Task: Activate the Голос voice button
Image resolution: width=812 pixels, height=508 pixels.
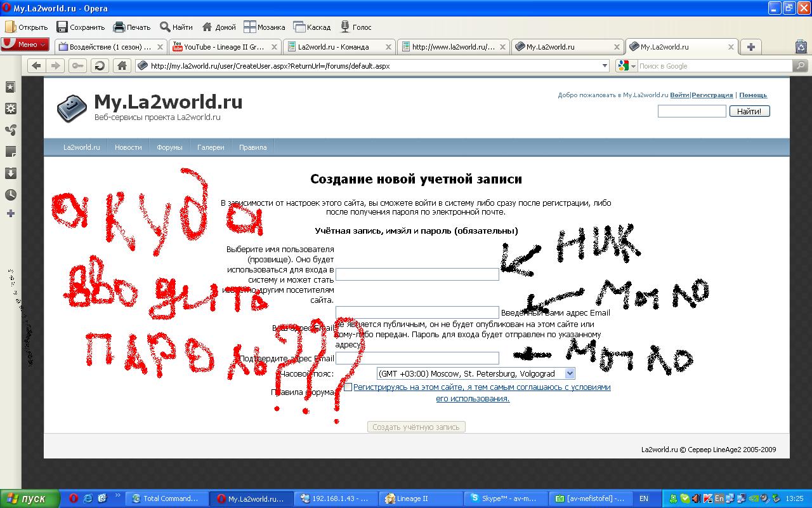Action: coord(356,27)
